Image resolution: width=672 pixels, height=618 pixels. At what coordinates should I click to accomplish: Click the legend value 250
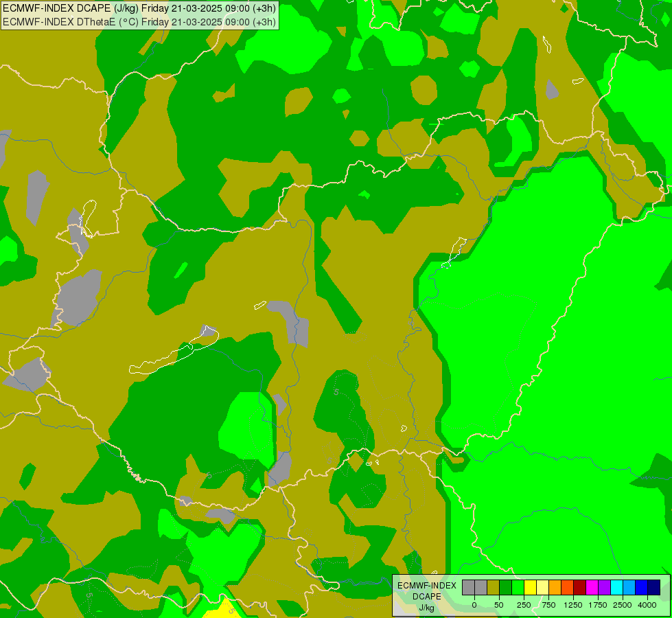tap(524, 605)
